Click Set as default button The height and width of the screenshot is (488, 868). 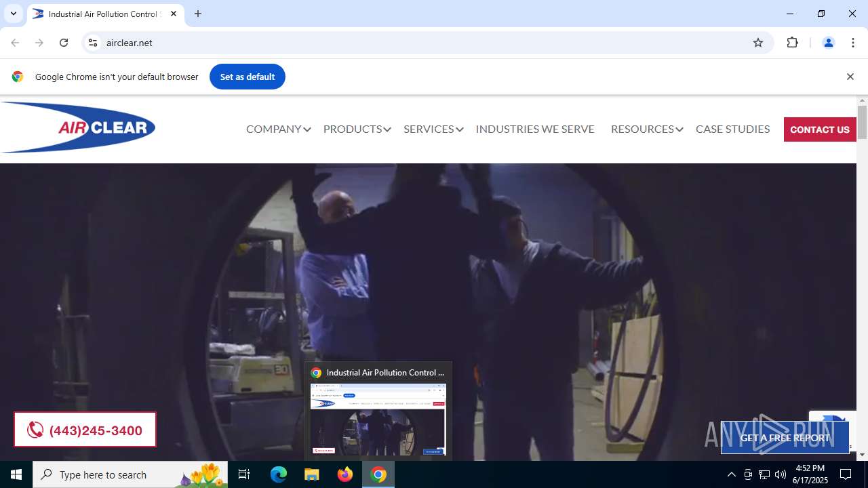[248, 77]
